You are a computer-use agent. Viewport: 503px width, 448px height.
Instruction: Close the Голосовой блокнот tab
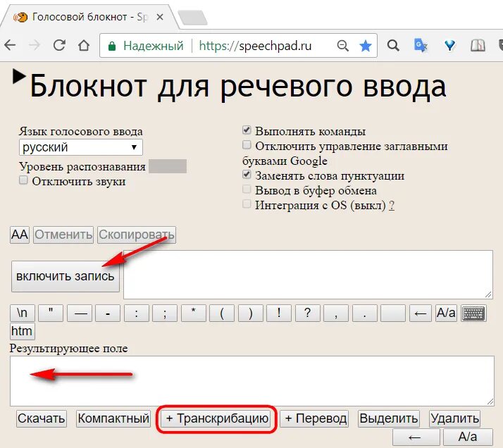pos(160,17)
